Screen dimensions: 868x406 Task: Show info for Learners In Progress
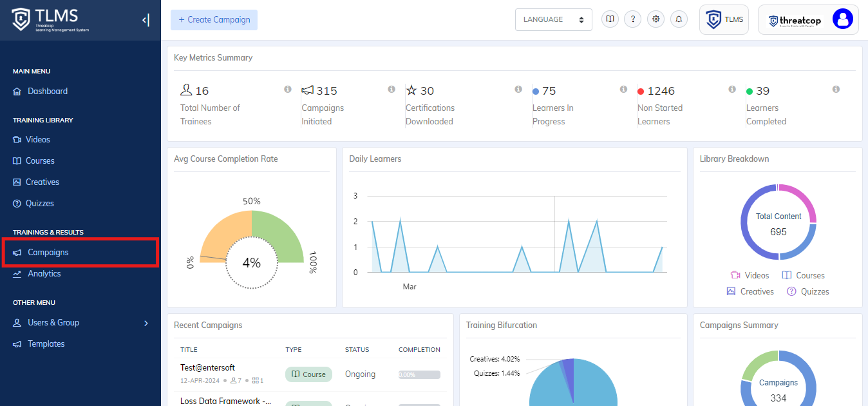[x=623, y=90]
